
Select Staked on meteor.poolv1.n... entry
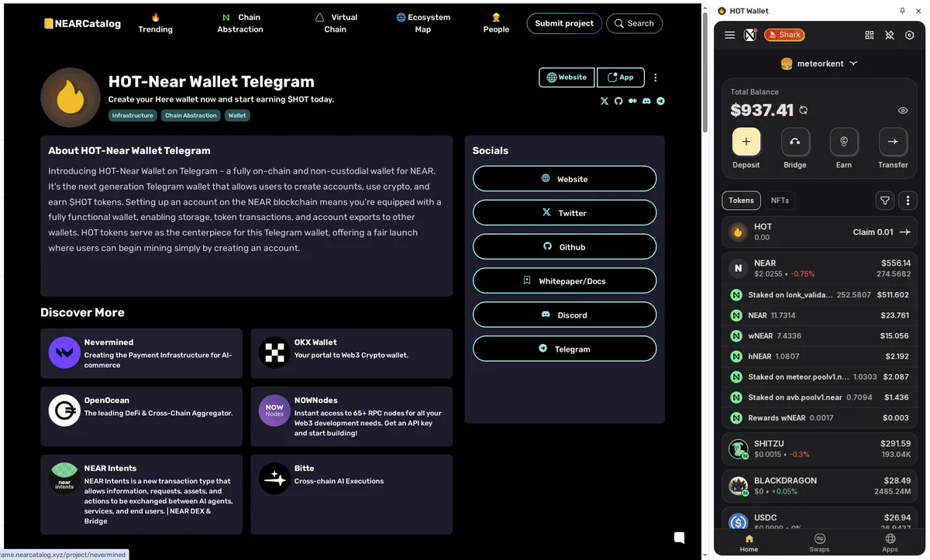(820, 376)
